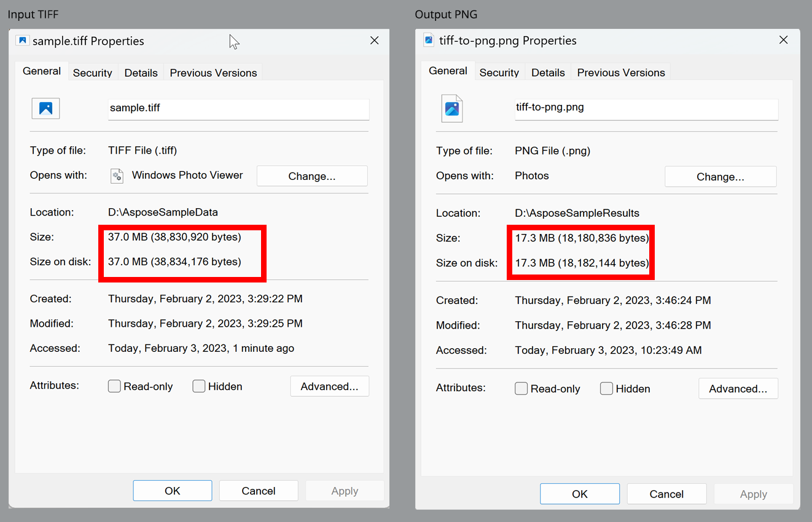Toggle Hidden attribute for tiff-to-png.png

(x=606, y=388)
